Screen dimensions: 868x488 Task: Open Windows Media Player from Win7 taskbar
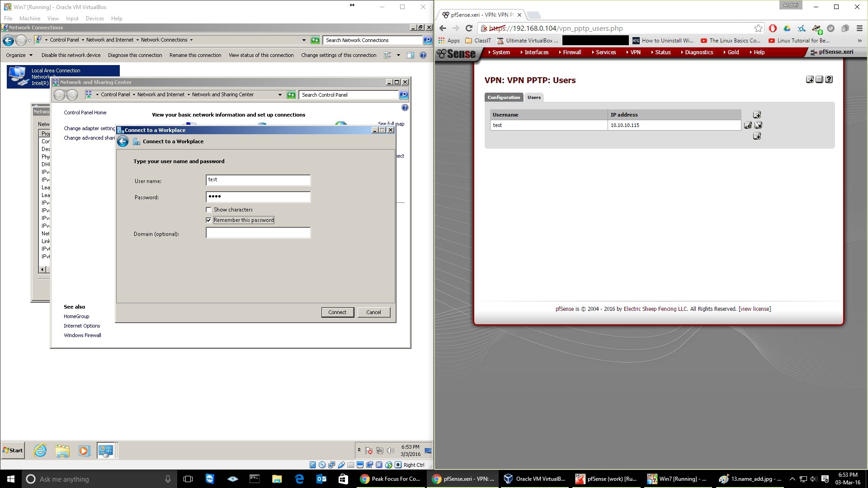tap(84, 450)
